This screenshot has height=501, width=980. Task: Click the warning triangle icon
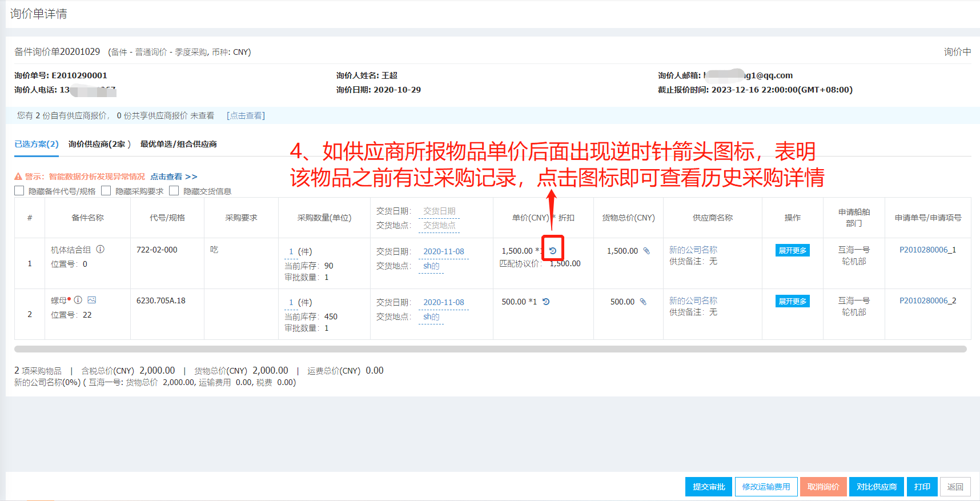tap(18, 177)
